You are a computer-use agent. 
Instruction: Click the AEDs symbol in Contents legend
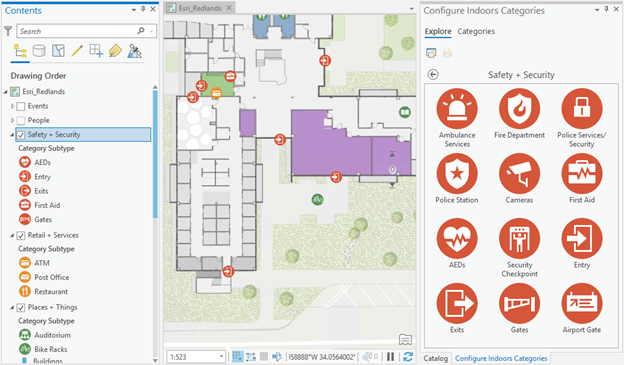[25, 162]
